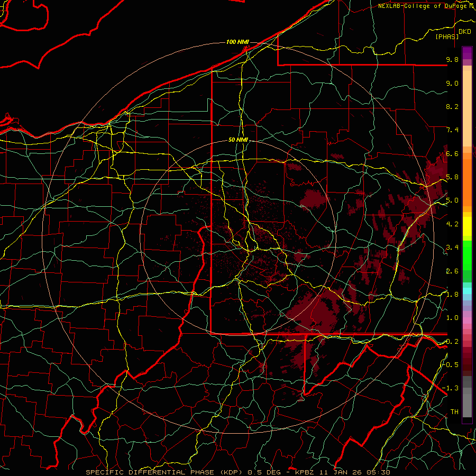
Task: Click the 5.8 scale value
Action: 452,177
